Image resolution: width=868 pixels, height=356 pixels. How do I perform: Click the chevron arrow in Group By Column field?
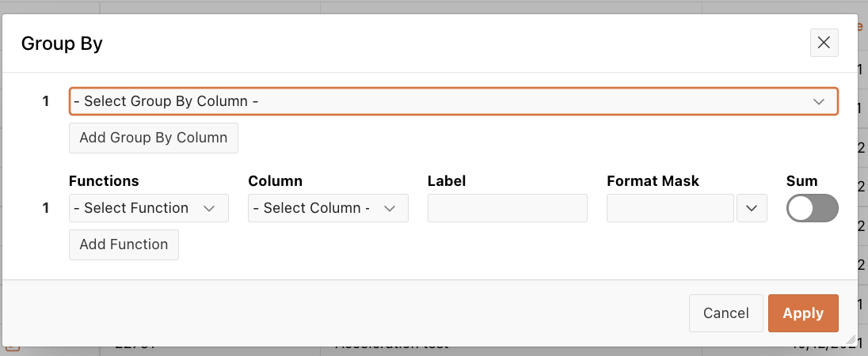pos(819,101)
